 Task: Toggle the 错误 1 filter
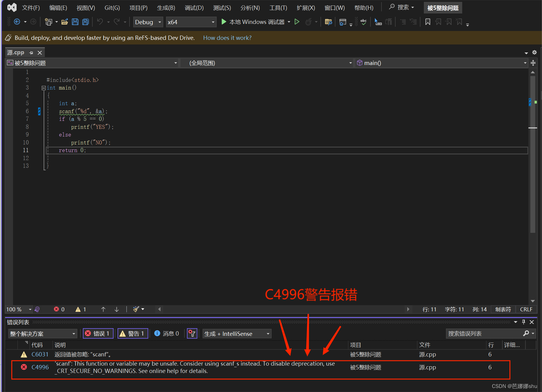point(98,333)
